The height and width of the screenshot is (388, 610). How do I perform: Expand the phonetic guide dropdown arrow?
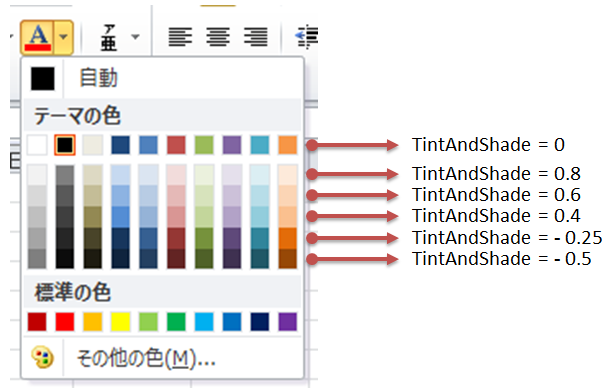pyautogui.click(x=135, y=37)
